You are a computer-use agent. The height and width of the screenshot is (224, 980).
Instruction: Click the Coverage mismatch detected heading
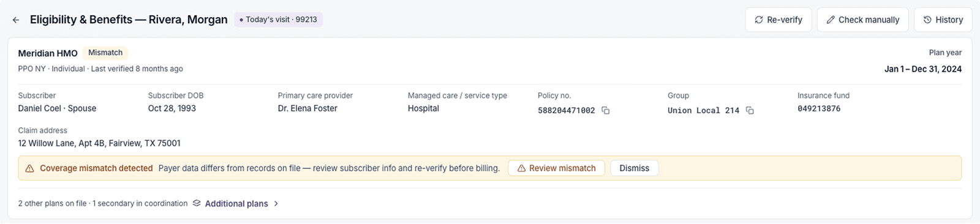point(96,168)
